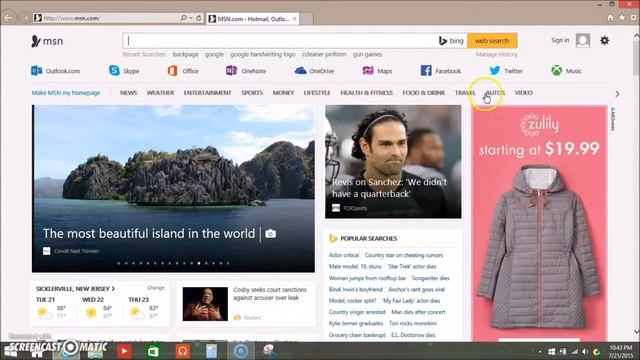Screen dimensions: 640x360
Task: Open the Maps icon link
Action: pyautogui.click(x=368, y=71)
